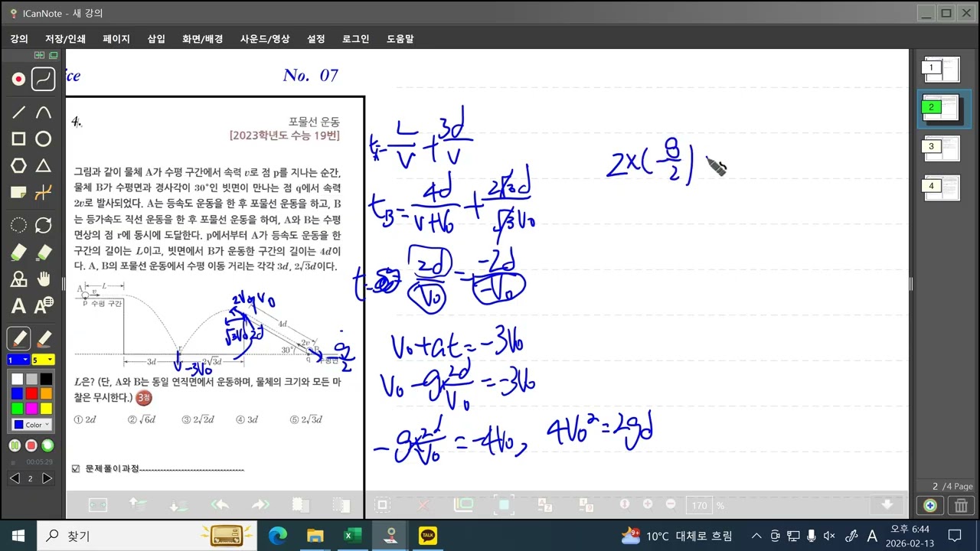Select the text with speech bubble tool
The width and height of the screenshot is (980, 551).
44,306
